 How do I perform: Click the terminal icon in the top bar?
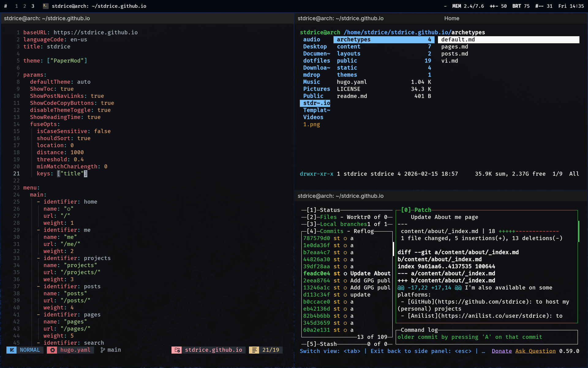pos(45,6)
